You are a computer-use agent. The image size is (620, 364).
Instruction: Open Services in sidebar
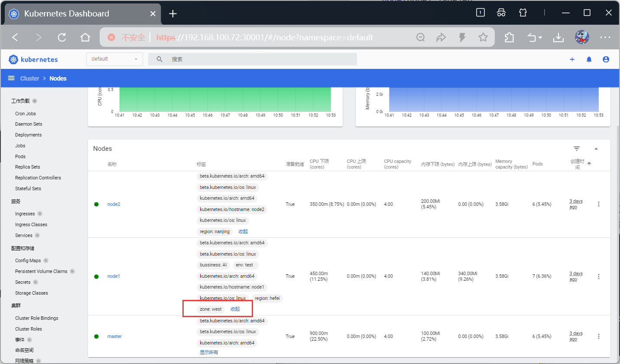(24, 235)
